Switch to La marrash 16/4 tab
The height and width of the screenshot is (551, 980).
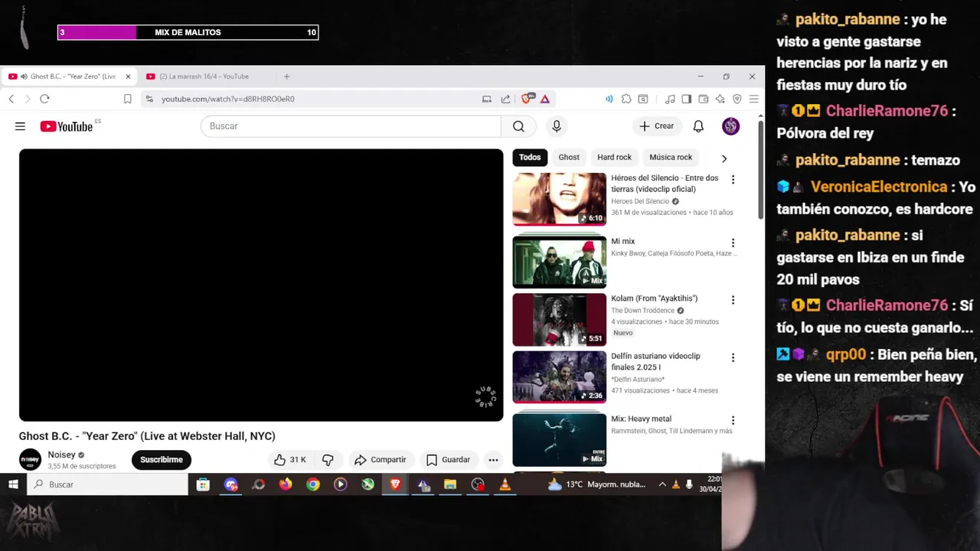[204, 77]
